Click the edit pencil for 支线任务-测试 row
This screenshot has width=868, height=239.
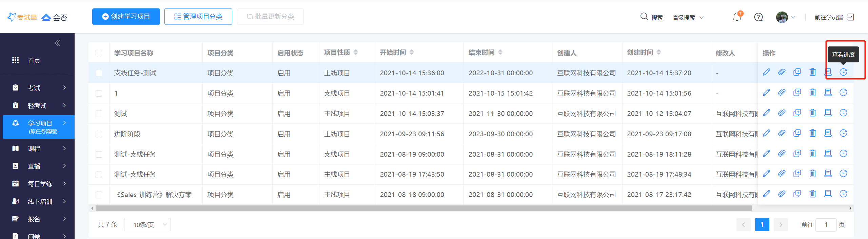(766, 72)
